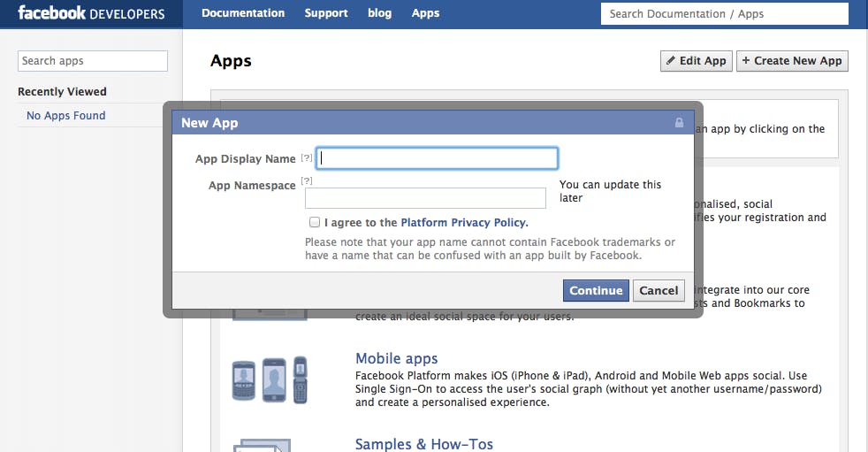Click the lock icon in dialog header
Image resolution: width=868 pixels, height=452 pixels.
(679, 122)
